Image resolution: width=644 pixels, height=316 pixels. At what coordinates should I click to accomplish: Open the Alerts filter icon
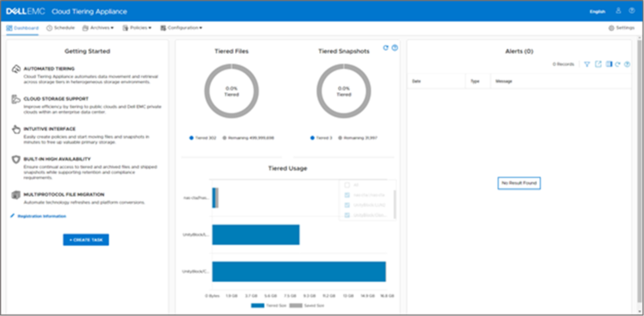587,64
